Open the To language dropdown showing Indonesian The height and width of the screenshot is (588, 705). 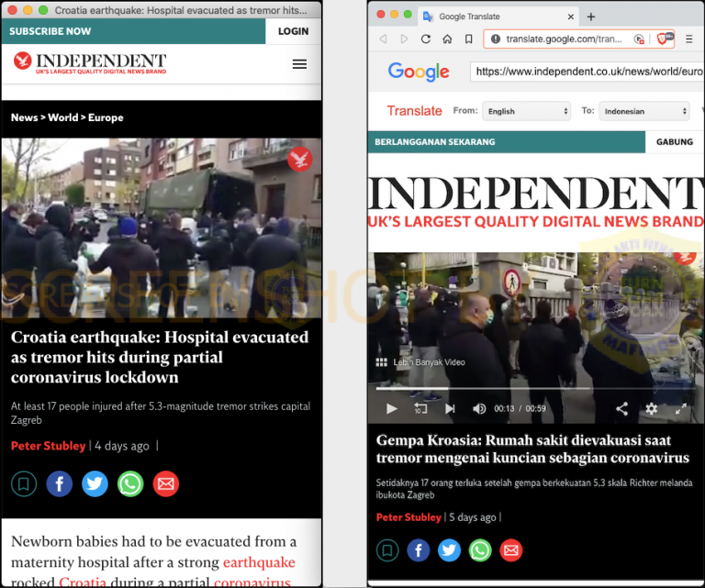coord(643,111)
